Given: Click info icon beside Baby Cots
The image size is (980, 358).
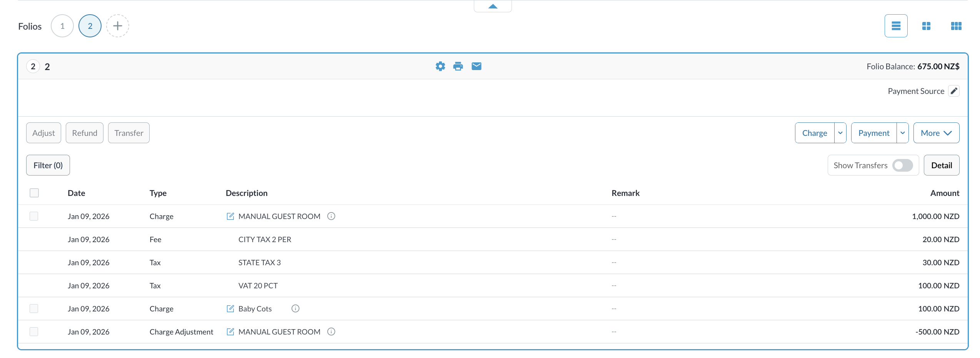Looking at the screenshot, I should pos(295,308).
